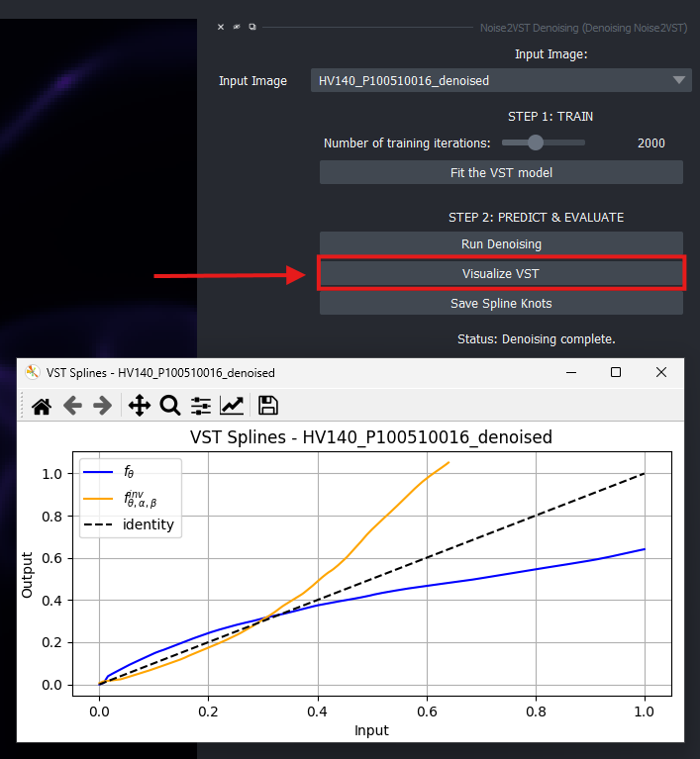Image resolution: width=700 pixels, height=759 pixels.
Task: Go forward to next plot view
Action: point(103,406)
